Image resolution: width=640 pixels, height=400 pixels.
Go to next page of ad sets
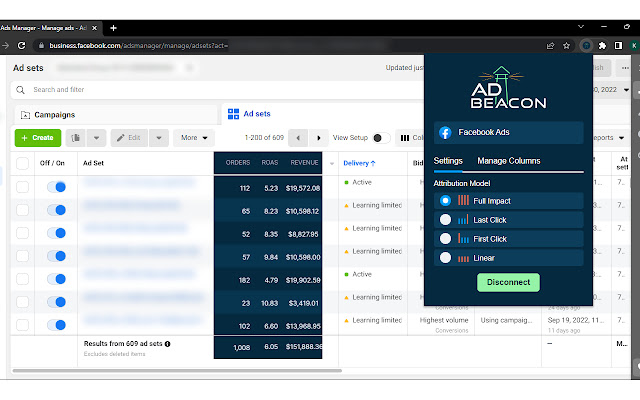(x=319, y=138)
